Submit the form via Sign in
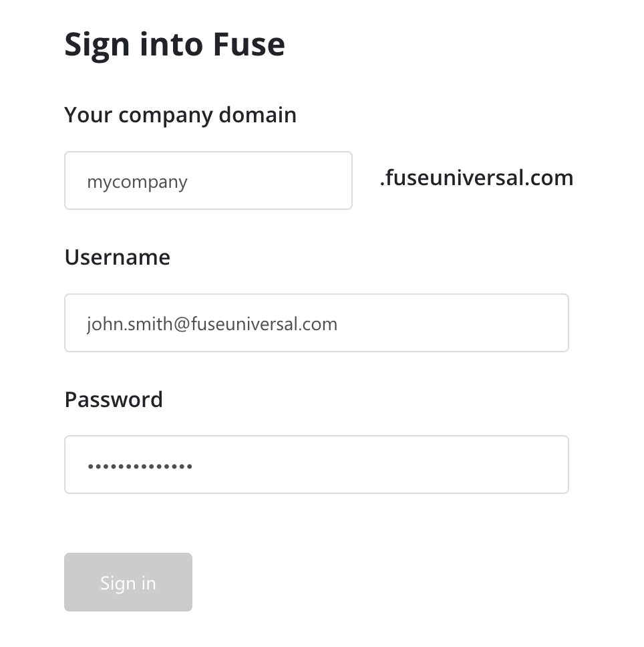The width and height of the screenshot is (644, 647). point(128,582)
